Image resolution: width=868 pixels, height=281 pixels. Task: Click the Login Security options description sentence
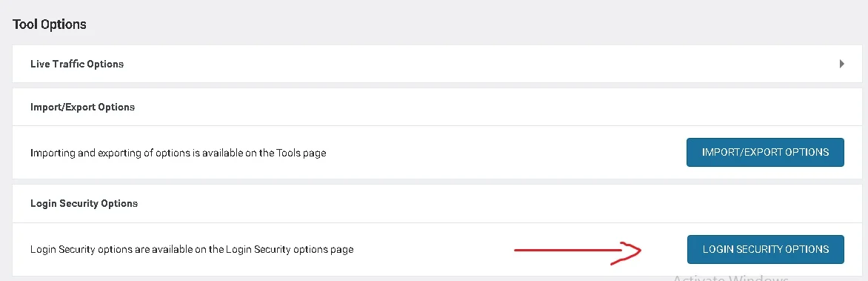pyautogui.click(x=192, y=249)
